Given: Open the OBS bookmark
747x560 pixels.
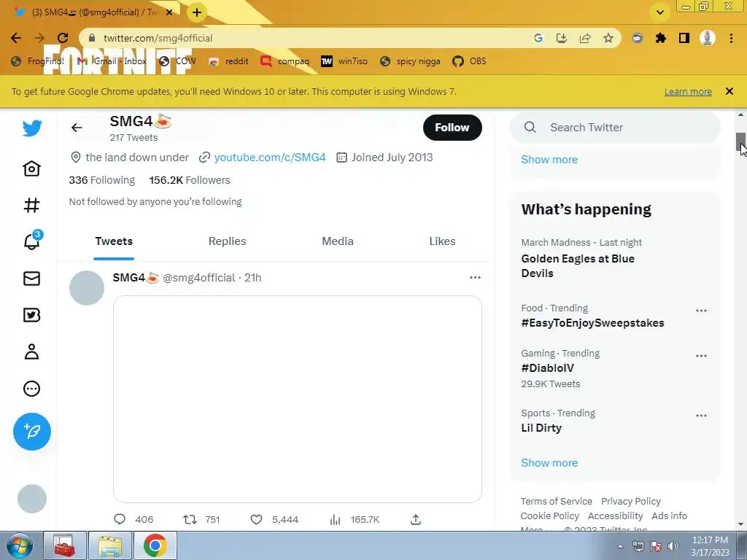Looking at the screenshot, I should pos(469,61).
